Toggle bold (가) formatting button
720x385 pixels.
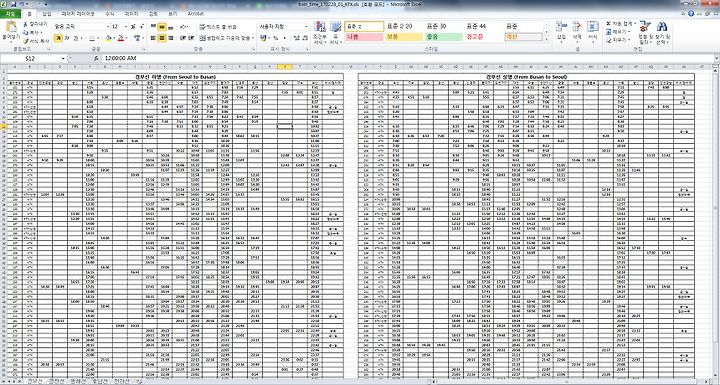58,39
